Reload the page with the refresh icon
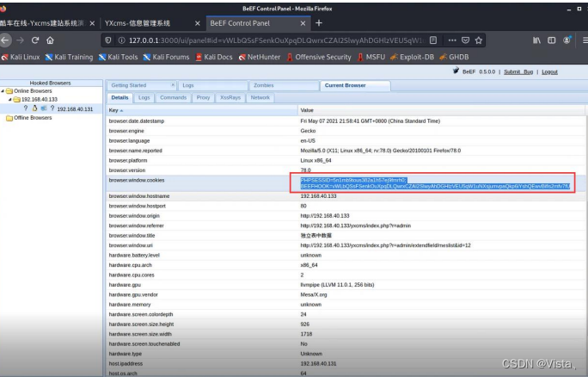The image size is (588, 377). [35, 40]
